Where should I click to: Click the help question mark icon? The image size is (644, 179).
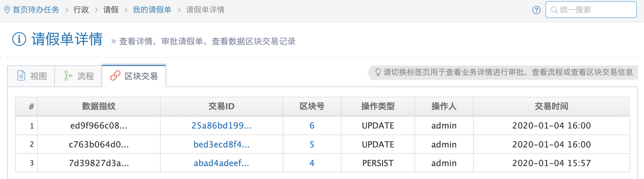(536, 10)
